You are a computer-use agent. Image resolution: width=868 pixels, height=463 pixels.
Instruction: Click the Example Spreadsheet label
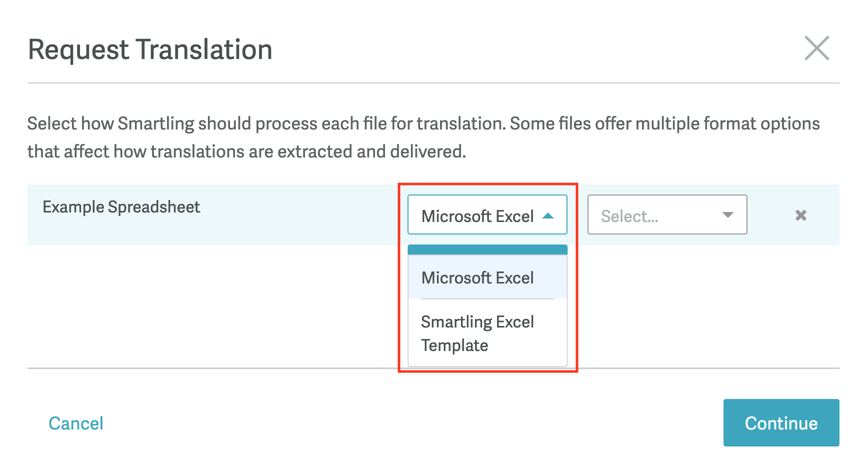[x=121, y=206]
